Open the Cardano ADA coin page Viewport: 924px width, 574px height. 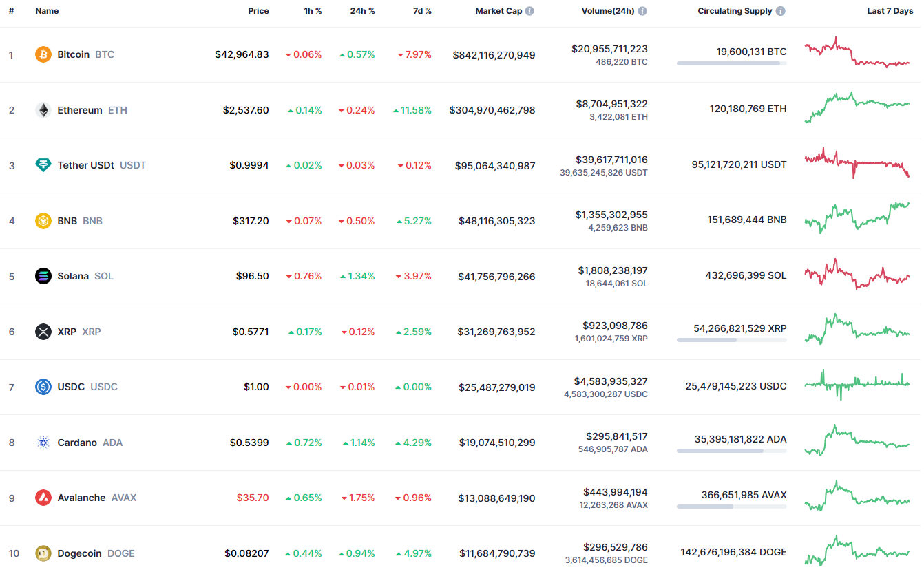(x=77, y=443)
